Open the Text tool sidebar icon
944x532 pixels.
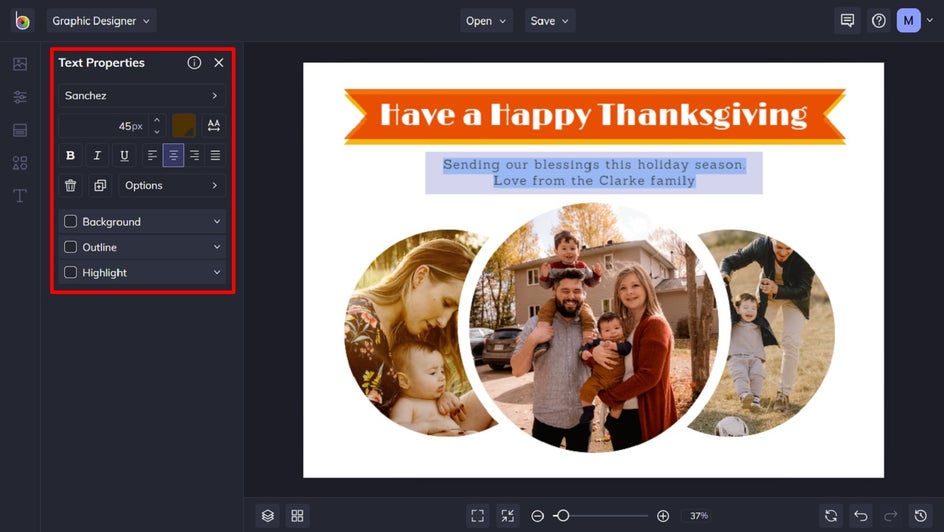coord(20,196)
